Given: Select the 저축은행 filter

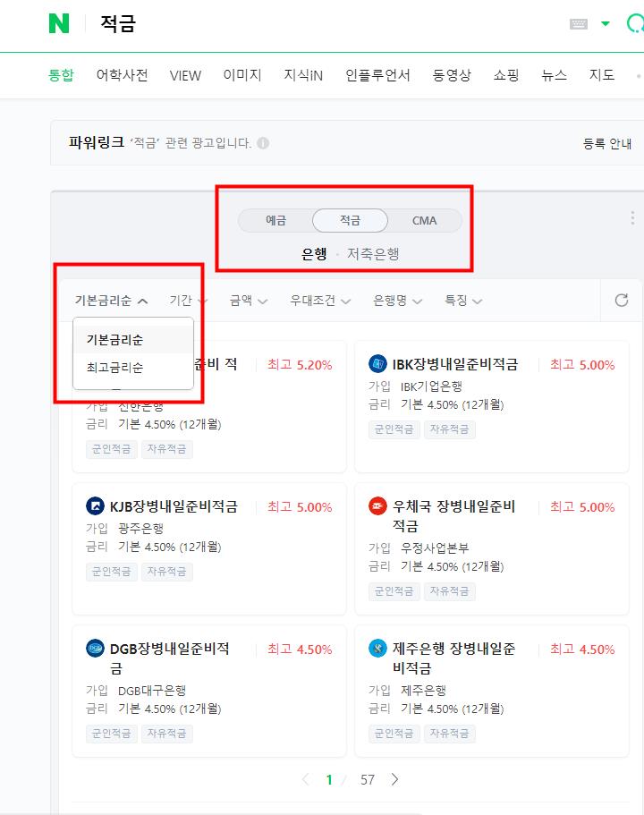Looking at the screenshot, I should [373, 254].
